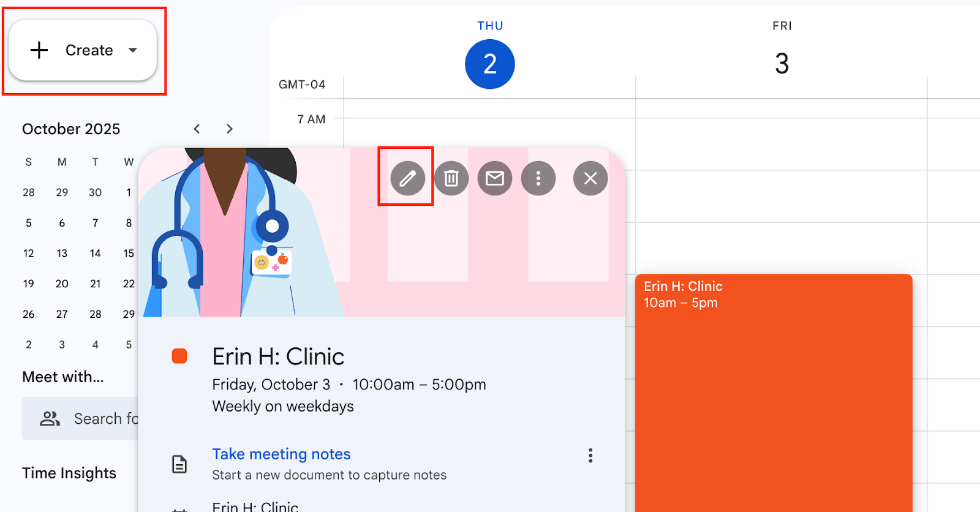
Task: Go to next month in mini calendar
Action: coord(229,129)
